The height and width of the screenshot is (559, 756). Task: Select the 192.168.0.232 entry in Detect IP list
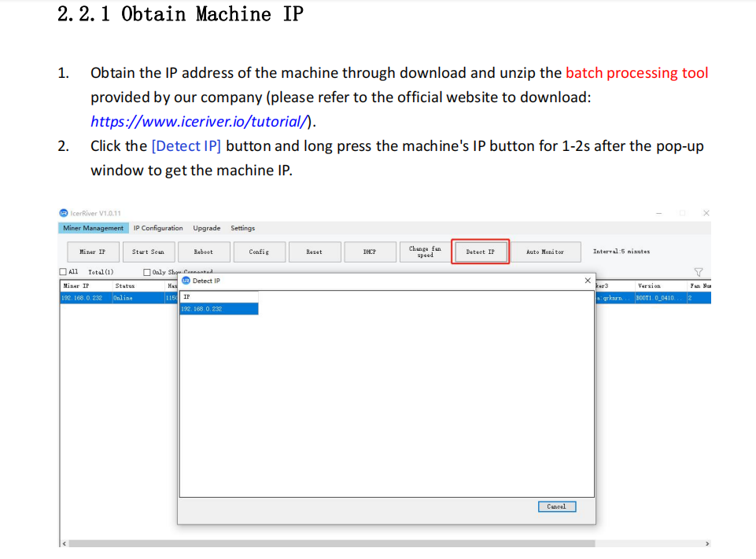[219, 309]
